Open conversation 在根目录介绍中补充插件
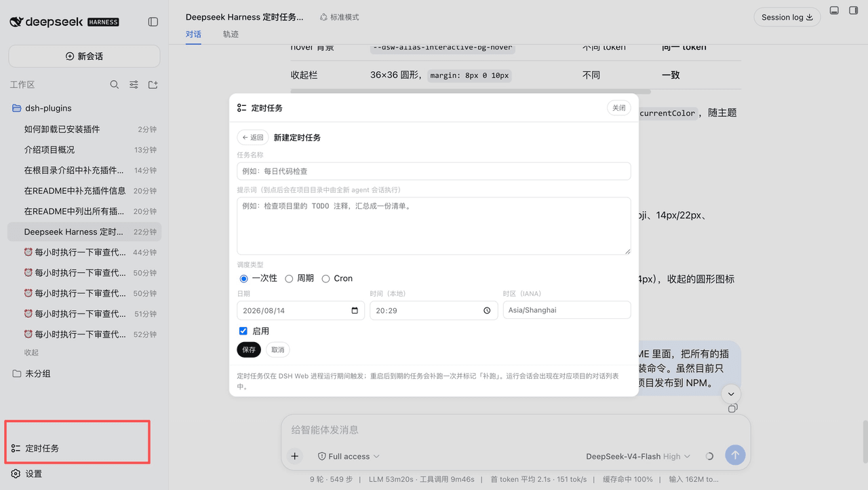Viewport: 868px width, 490px height. tap(84, 170)
